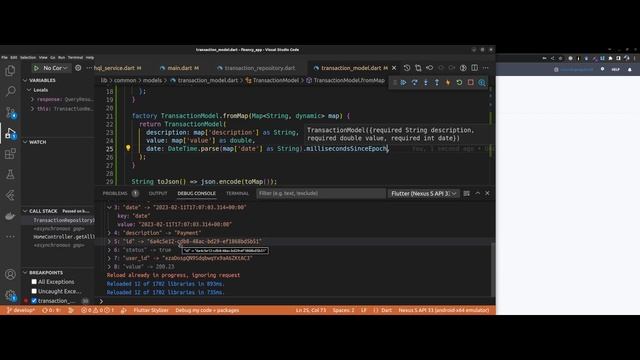Screen dimensions: 640x360
Task: Open the Explorer view in activity bar
Action: pyautogui.click(x=10, y=71)
